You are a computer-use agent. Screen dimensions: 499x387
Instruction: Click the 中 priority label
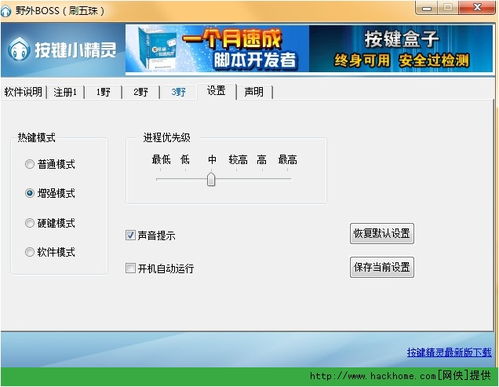point(212,160)
